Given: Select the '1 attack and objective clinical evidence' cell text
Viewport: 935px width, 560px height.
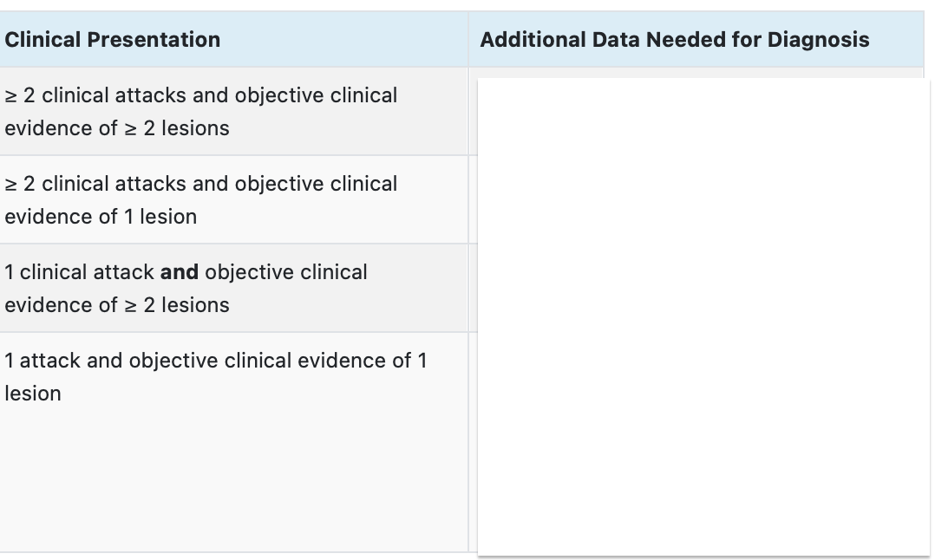Looking at the screenshot, I should (215, 376).
